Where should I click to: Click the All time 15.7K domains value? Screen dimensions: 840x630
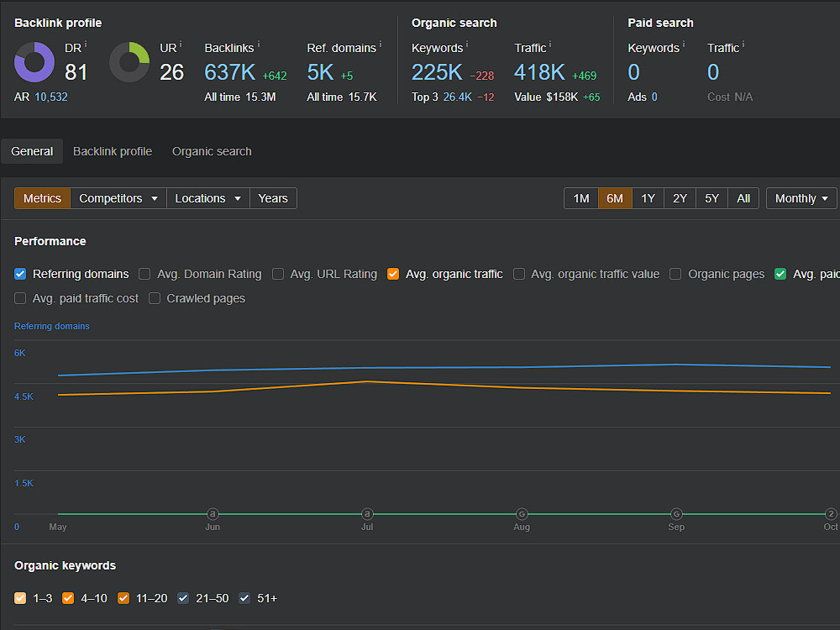[x=363, y=97]
